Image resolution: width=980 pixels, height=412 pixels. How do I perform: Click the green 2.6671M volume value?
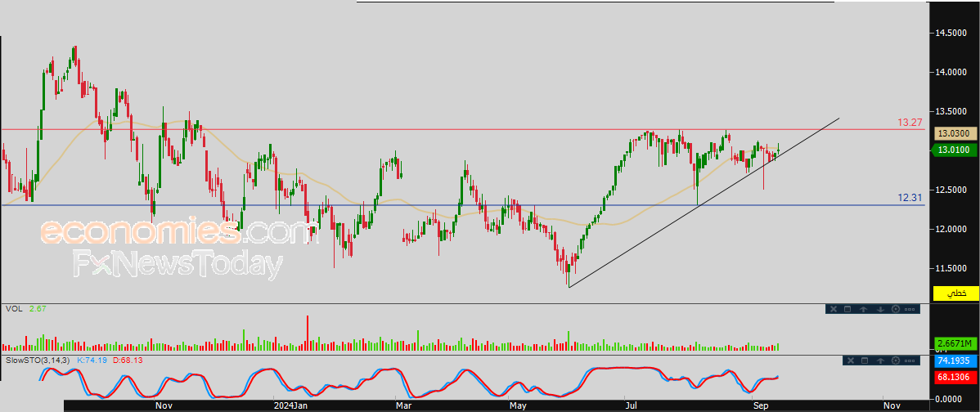955,344
